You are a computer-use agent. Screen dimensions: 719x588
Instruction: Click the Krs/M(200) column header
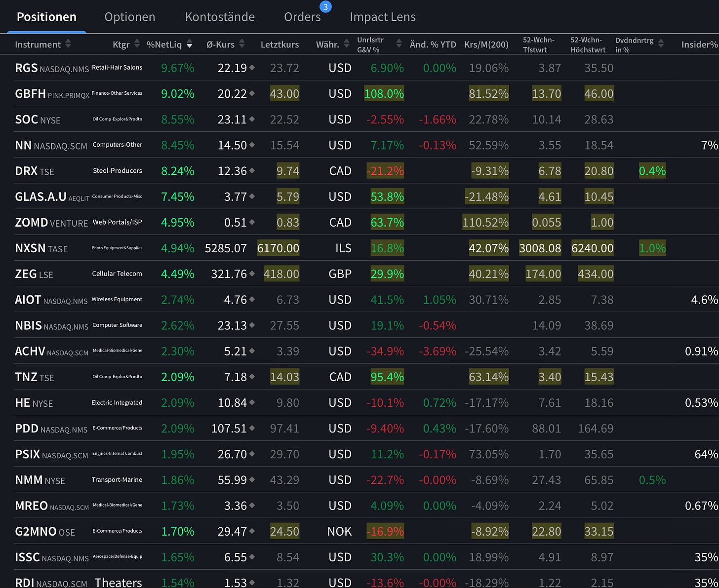tap(486, 44)
